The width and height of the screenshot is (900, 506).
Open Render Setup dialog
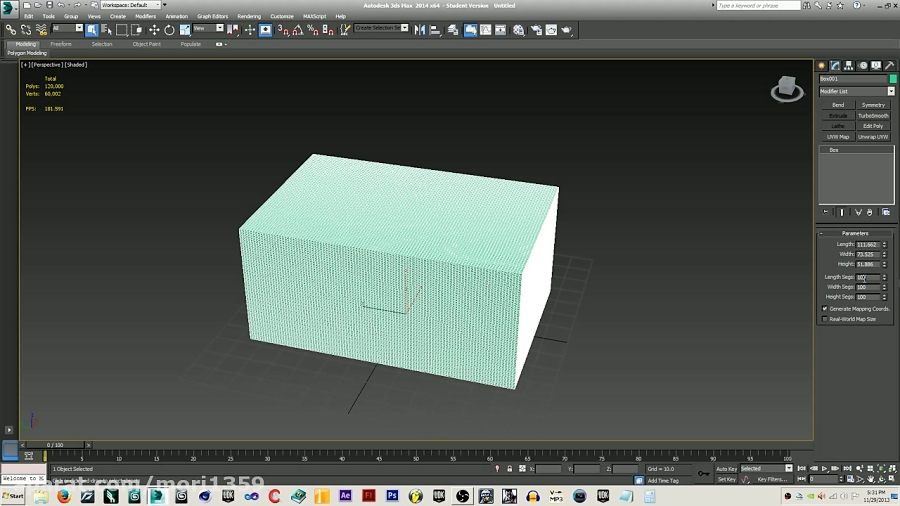(x=536, y=30)
